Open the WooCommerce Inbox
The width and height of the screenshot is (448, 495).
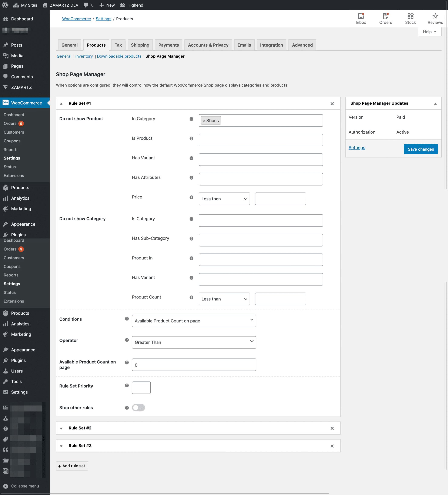point(360,19)
